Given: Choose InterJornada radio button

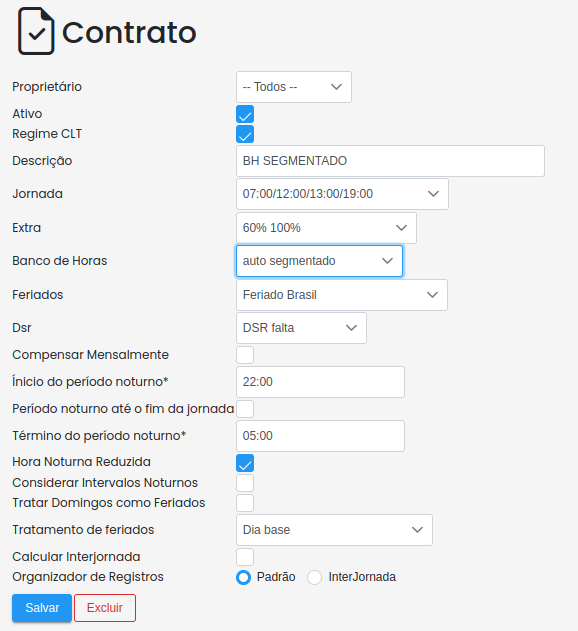Looking at the screenshot, I should click(314, 577).
